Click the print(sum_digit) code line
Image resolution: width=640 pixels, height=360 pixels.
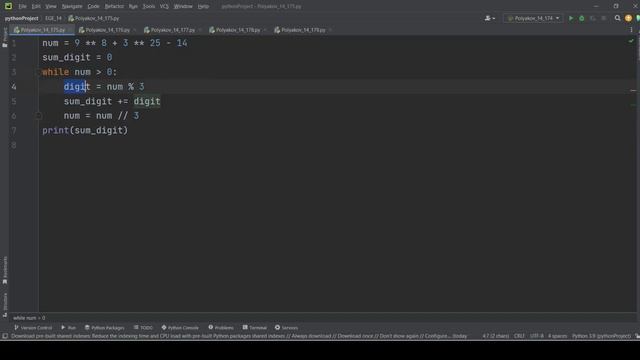click(x=85, y=130)
